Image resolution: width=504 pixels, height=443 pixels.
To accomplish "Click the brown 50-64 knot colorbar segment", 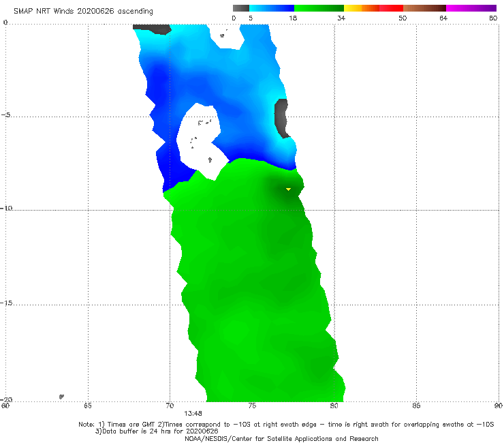I will (424, 8).
